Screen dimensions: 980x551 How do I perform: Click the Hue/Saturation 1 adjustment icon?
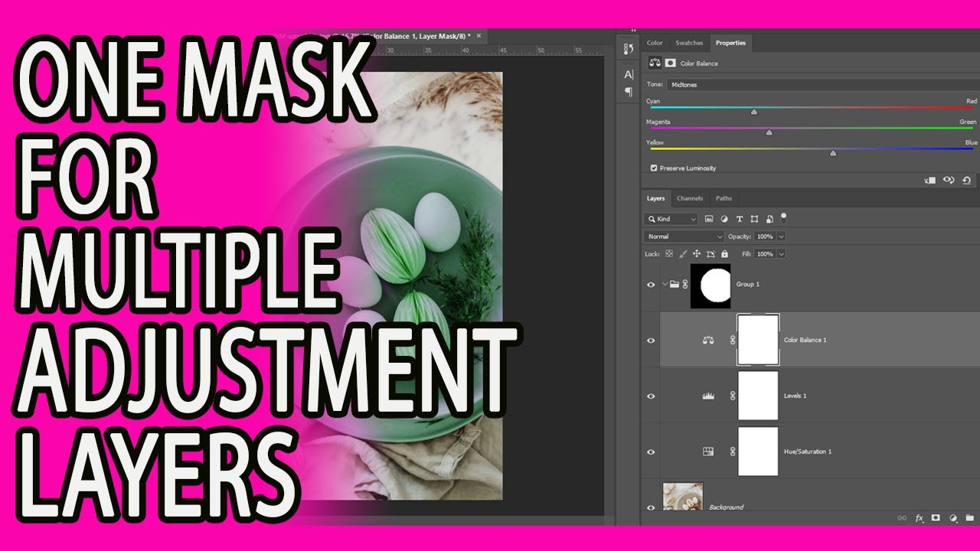pyautogui.click(x=708, y=452)
